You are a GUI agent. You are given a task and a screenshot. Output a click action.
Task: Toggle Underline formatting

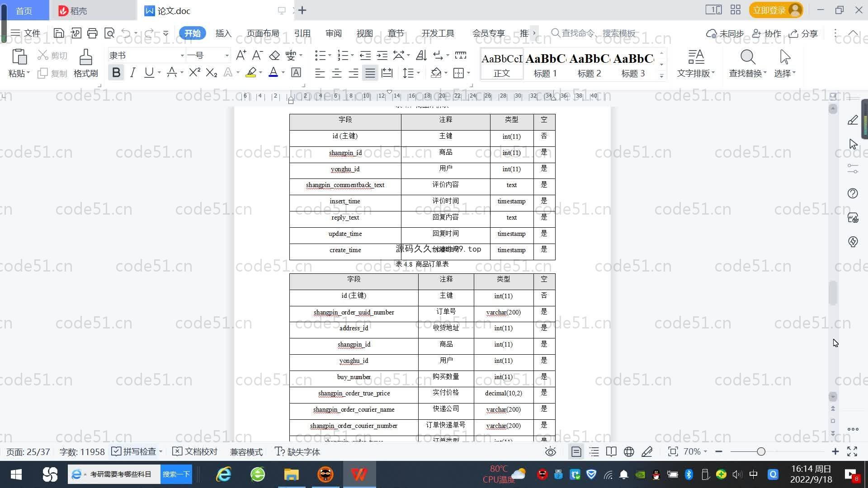(149, 72)
